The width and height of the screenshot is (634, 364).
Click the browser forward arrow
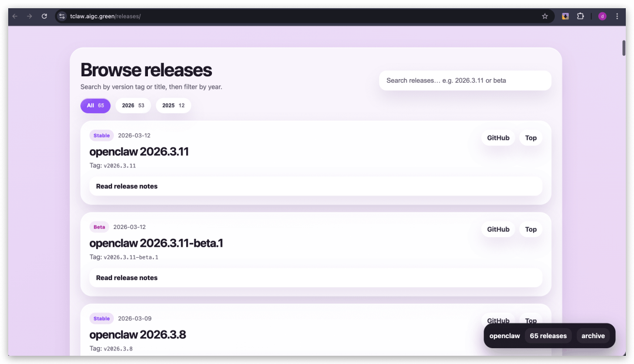point(29,16)
